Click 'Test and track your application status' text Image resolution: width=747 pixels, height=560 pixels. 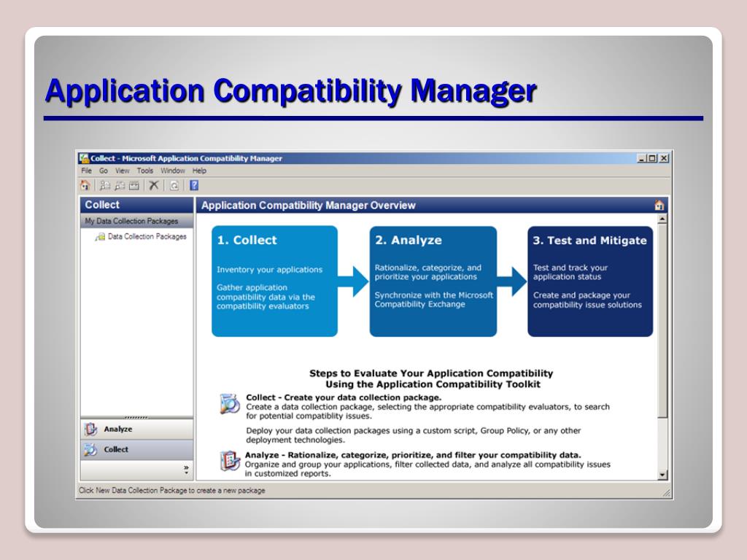(x=570, y=272)
